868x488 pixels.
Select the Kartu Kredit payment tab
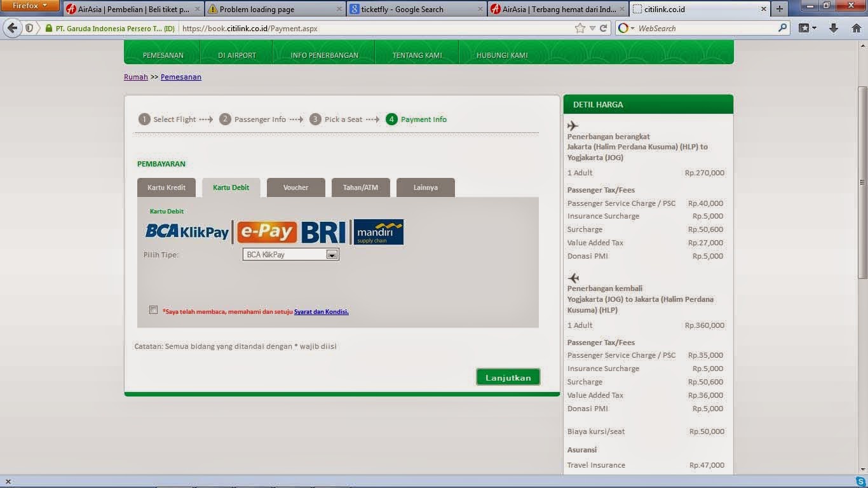point(166,187)
